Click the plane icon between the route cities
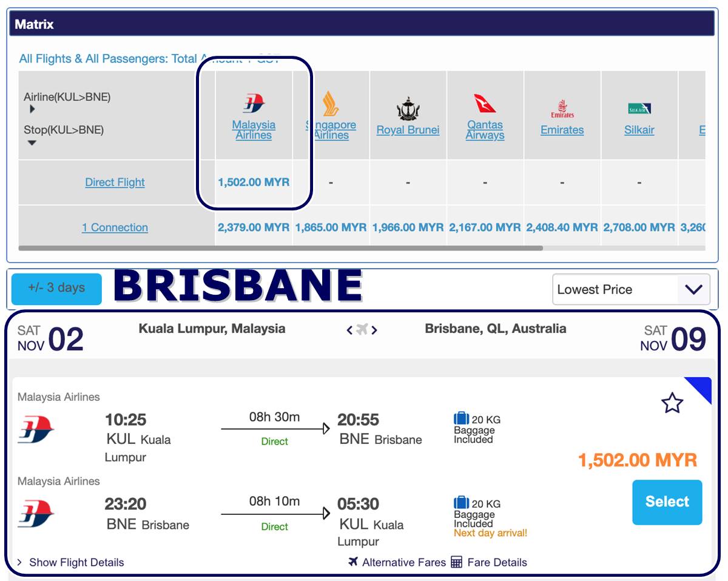 [x=362, y=329]
